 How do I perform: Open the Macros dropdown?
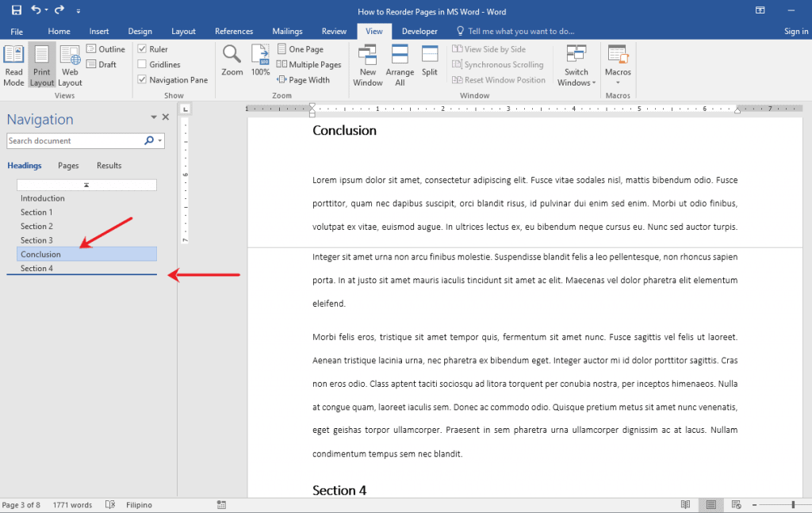pos(618,66)
